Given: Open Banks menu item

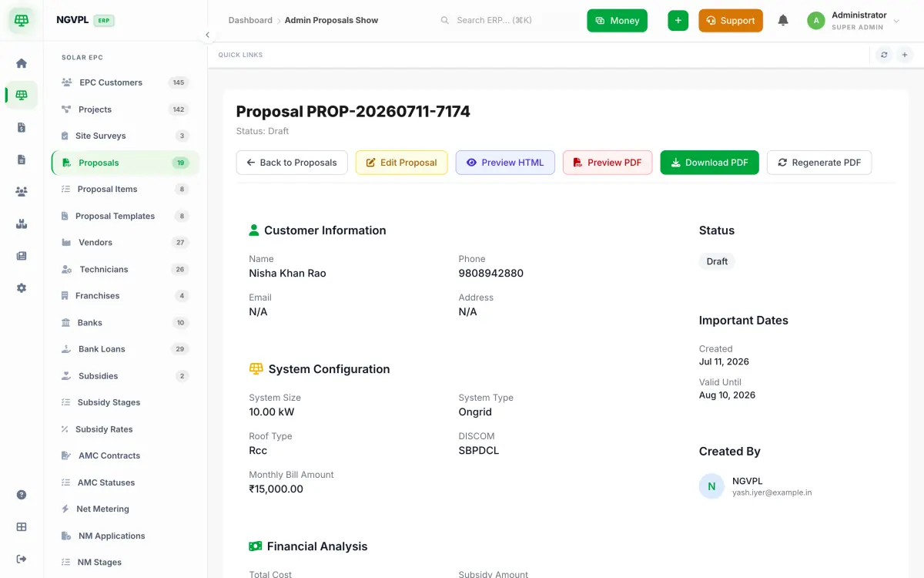Looking at the screenshot, I should click(125, 323).
